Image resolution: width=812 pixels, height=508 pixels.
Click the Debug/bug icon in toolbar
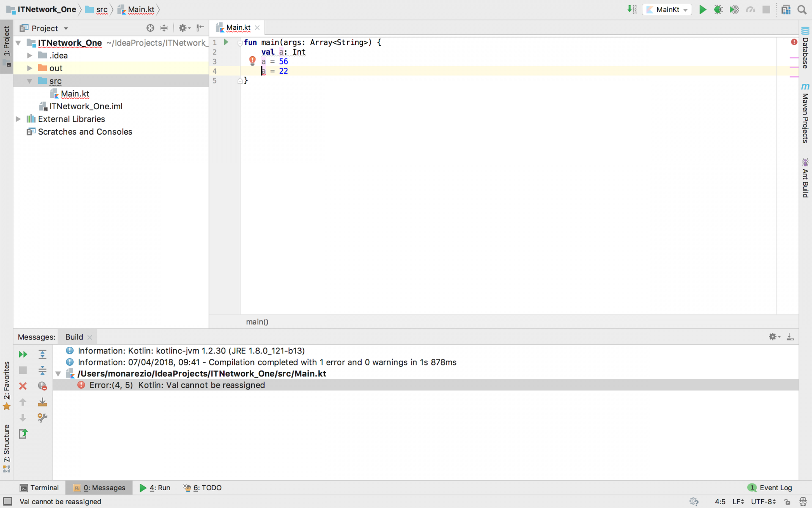718,9
